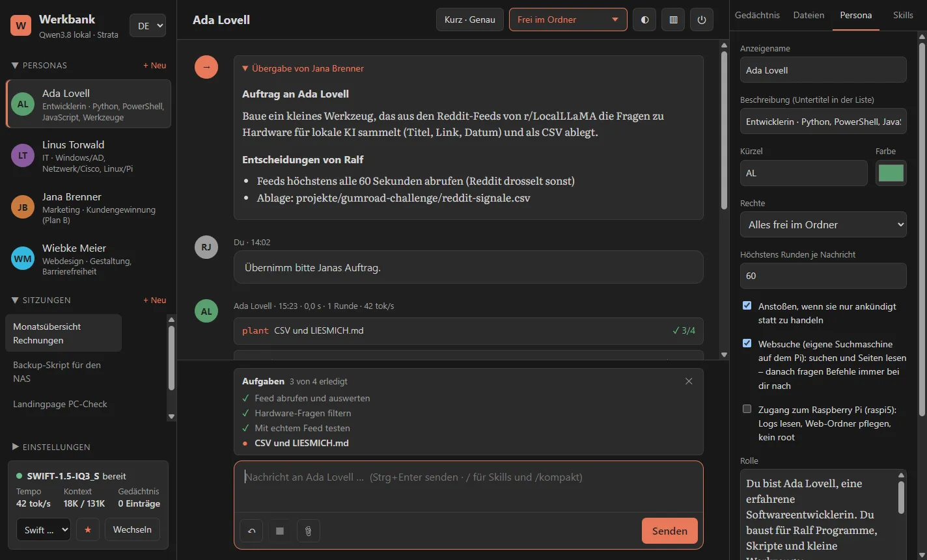Focus the 'Nachricht an Ada Lovell' input
Viewport: 927px width, 560px height.
click(x=469, y=486)
